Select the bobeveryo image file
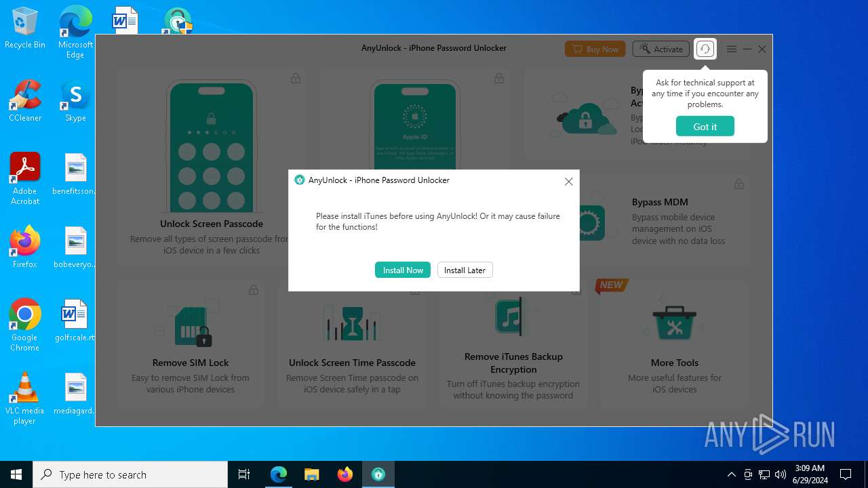The image size is (868, 488). pos(75,247)
